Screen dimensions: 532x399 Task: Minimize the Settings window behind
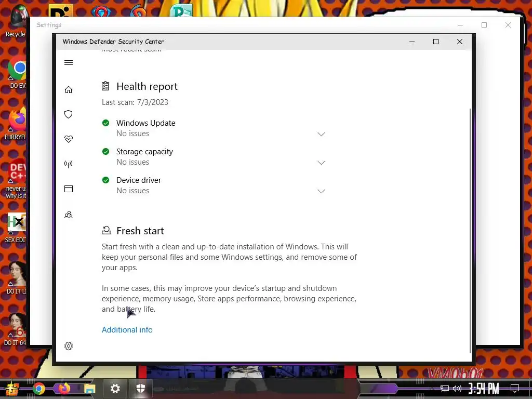coord(460,25)
